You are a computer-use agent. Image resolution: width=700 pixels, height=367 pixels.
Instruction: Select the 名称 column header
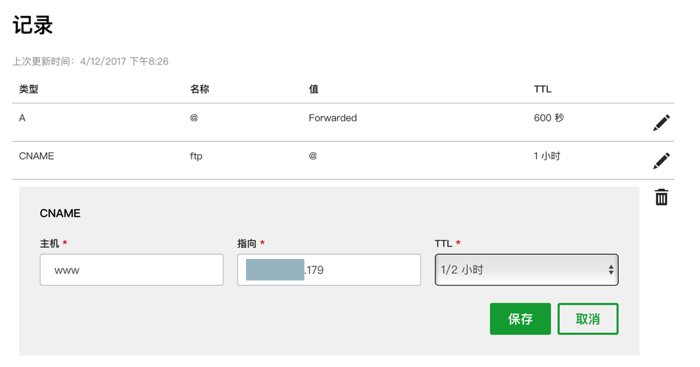pos(200,89)
